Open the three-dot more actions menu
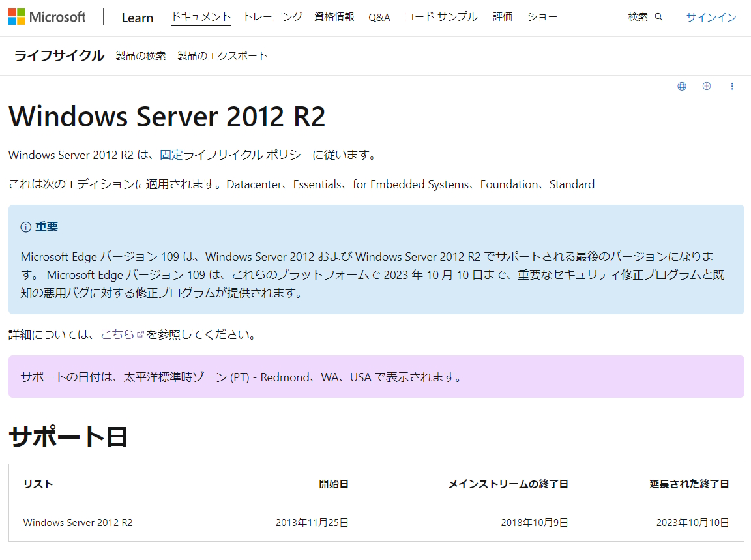The height and width of the screenshot is (560, 751). coord(732,85)
